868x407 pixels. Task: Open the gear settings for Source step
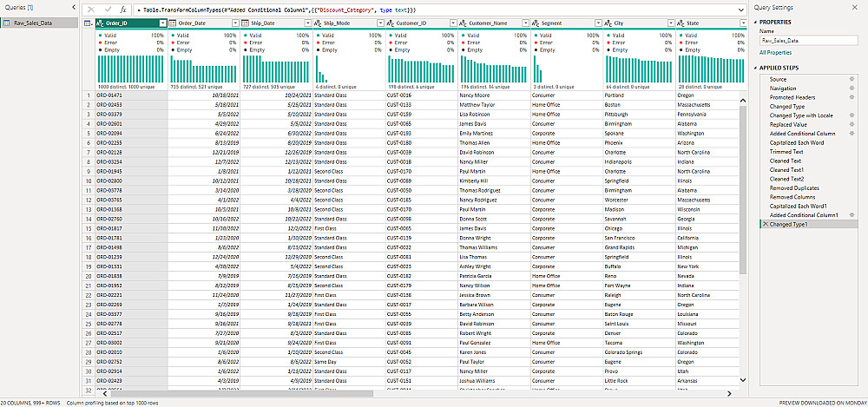click(852, 79)
